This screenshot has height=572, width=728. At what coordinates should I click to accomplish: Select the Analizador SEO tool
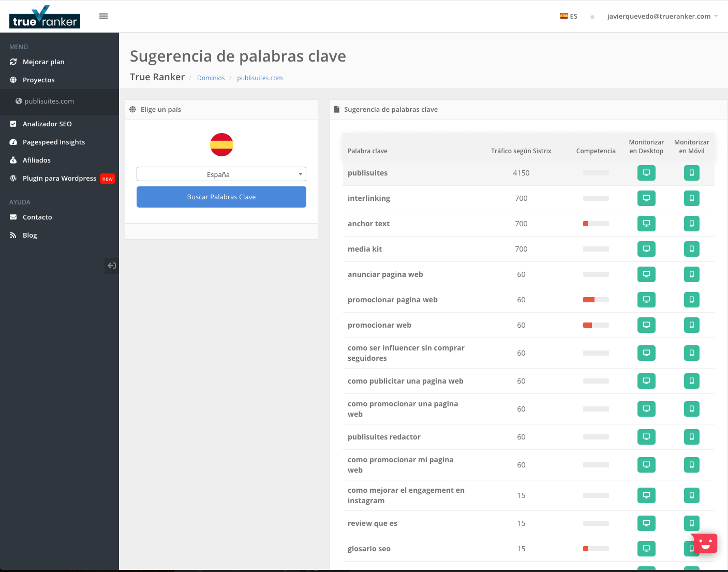pyautogui.click(x=47, y=124)
